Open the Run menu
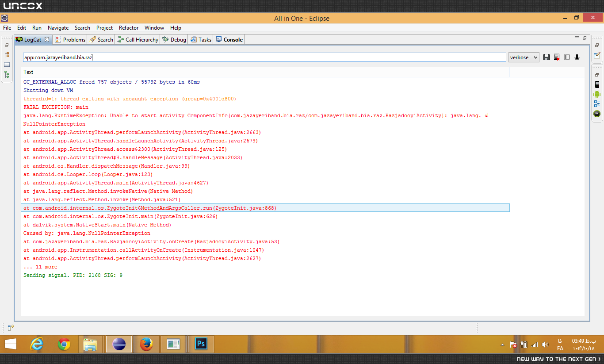Image resolution: width=604 pixels, height=364 pixels. click(37, 27)
